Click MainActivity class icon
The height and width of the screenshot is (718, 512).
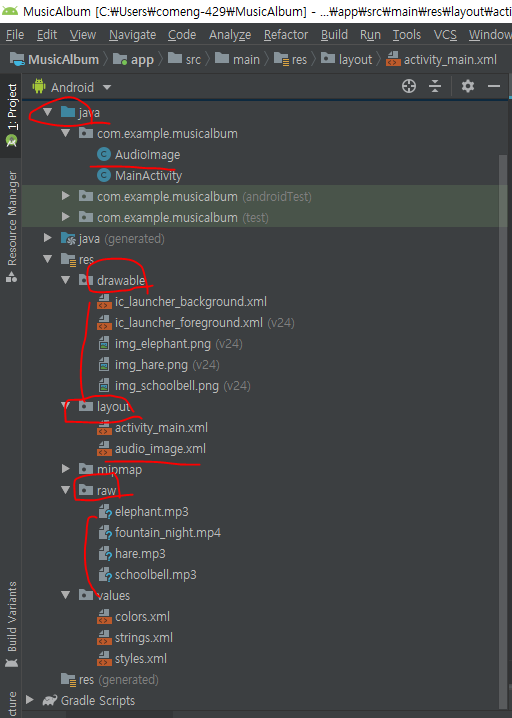click(x=104, y=175)
